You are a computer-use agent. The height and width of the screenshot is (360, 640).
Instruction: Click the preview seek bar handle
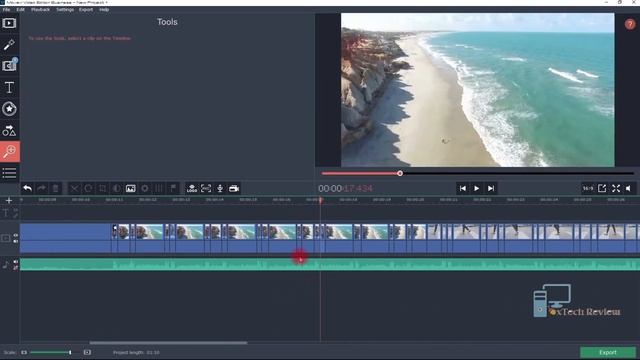(400, 173)
